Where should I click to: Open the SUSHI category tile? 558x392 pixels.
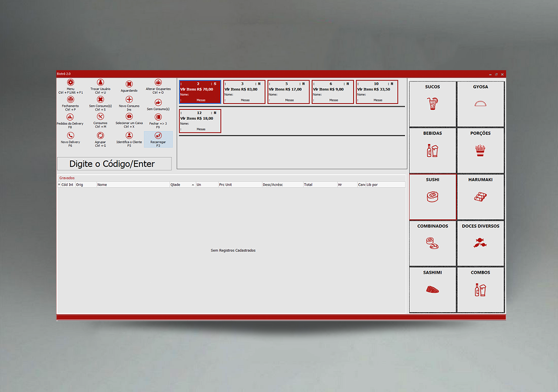click(432, 197)
